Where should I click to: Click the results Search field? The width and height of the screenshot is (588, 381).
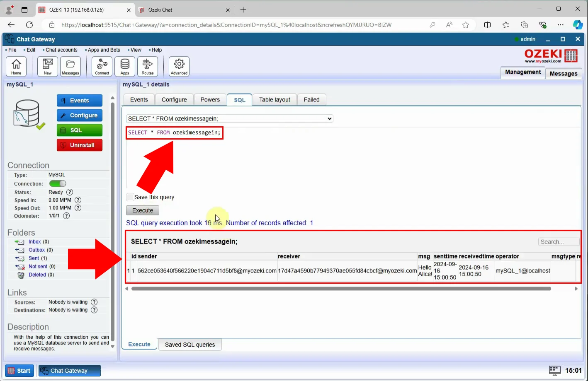tap(559, 242)
